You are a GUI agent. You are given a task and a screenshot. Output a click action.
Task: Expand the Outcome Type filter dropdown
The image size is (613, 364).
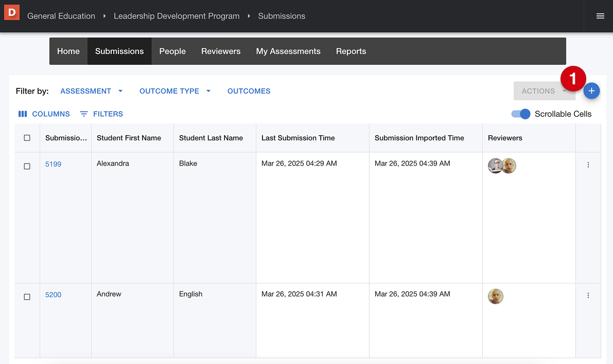pos(175,91)
